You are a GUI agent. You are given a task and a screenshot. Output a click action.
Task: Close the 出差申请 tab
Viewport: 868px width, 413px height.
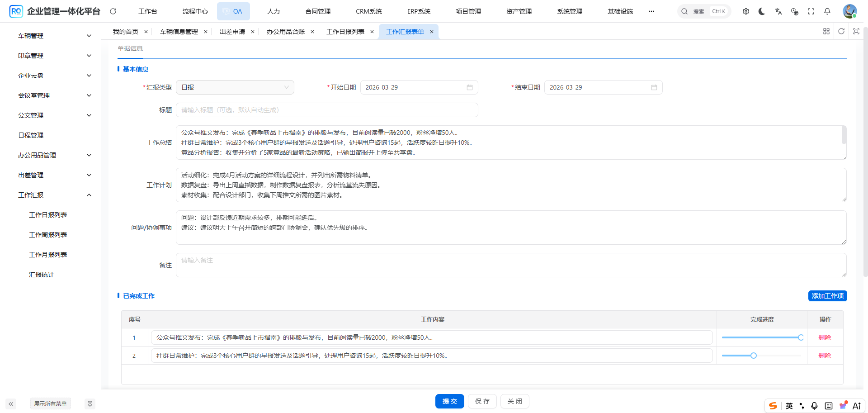click(x=253, y=32)
